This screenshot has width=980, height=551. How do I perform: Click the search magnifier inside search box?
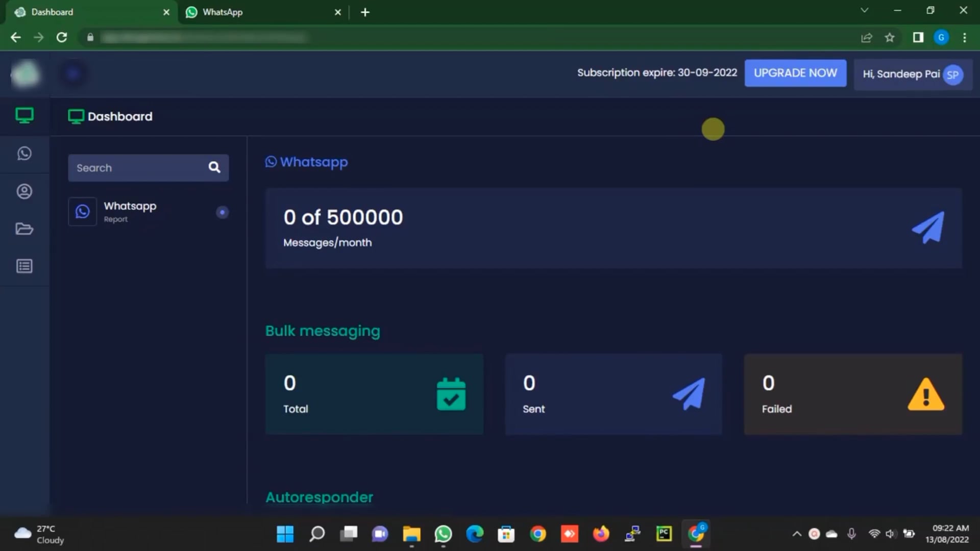click(214, 167)
